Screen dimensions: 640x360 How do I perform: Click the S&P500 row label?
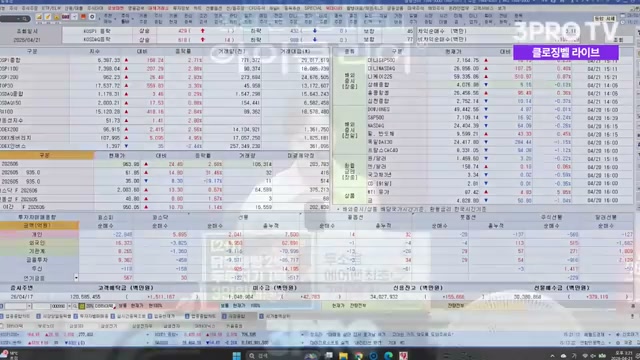coord(376,118)
